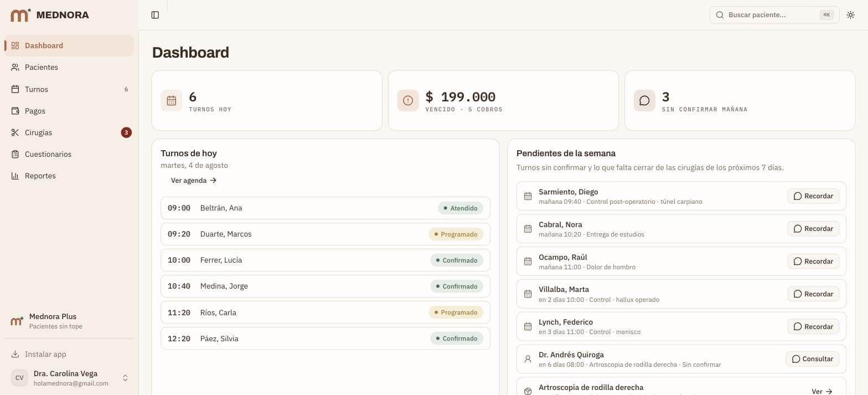Screen dimensions: 868x395
Task: Click Confirmado badge for Ferrer, Lucía
Action: coord(457,260)
